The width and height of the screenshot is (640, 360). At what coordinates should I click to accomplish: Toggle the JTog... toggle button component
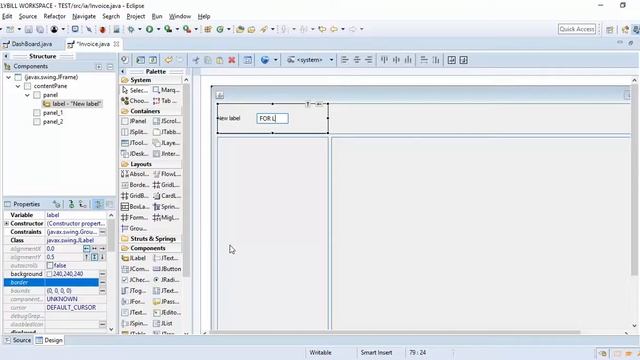tap(134, 291)
